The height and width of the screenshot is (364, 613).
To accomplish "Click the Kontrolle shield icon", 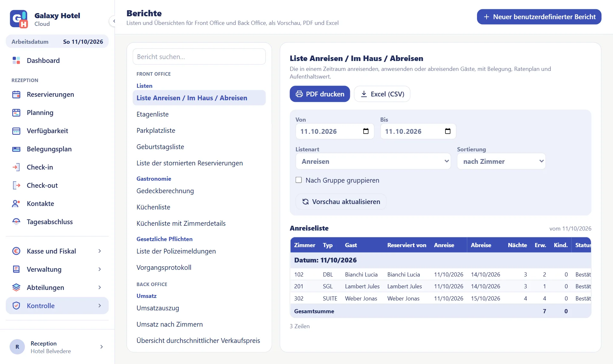I will pyautogui.click(x=16, y=306).
